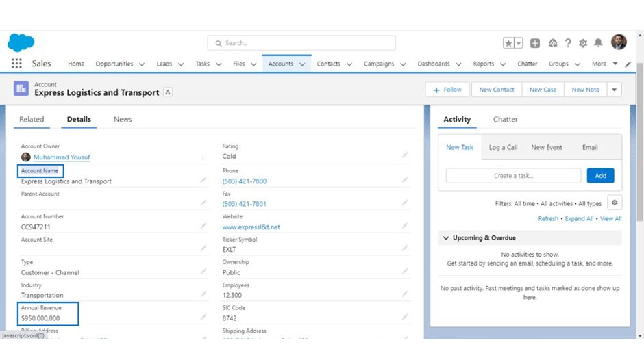Screen dimensions: 644x362
Task: Expand the Contacts nav dropdown
Action: point(349,64)
